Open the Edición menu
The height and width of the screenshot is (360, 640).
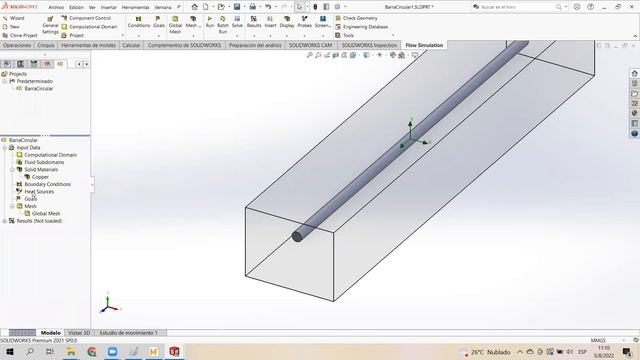tap(76, 7)
